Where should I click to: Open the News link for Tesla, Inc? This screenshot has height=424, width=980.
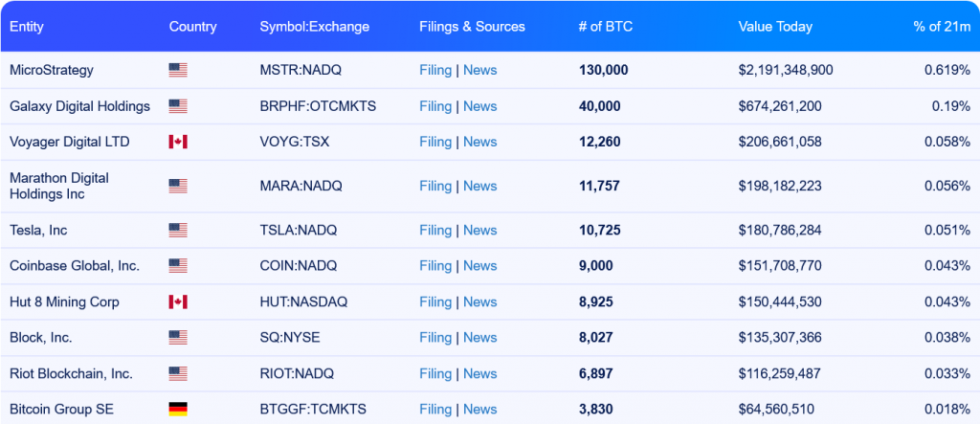[x=479, y=230]
